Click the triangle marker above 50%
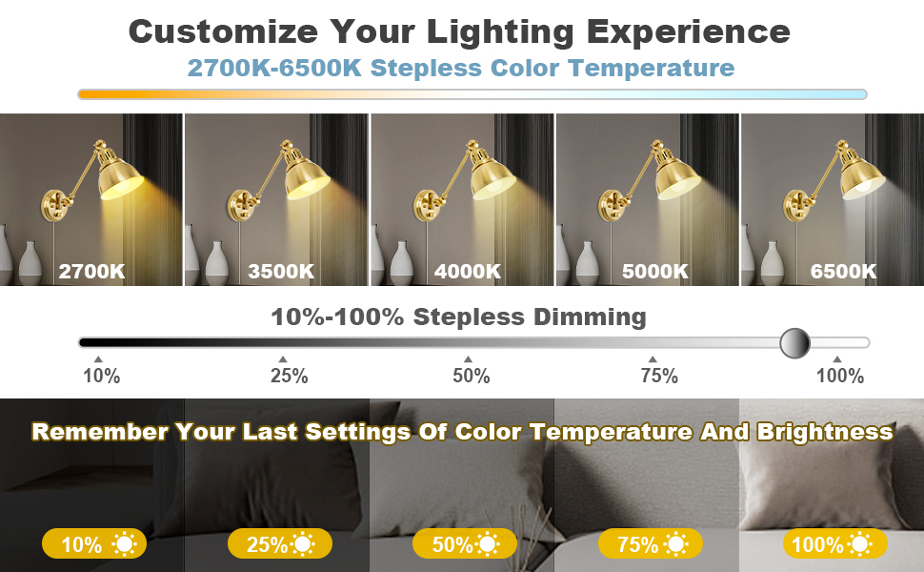This screenshot has width=924, height=572. 467,359
